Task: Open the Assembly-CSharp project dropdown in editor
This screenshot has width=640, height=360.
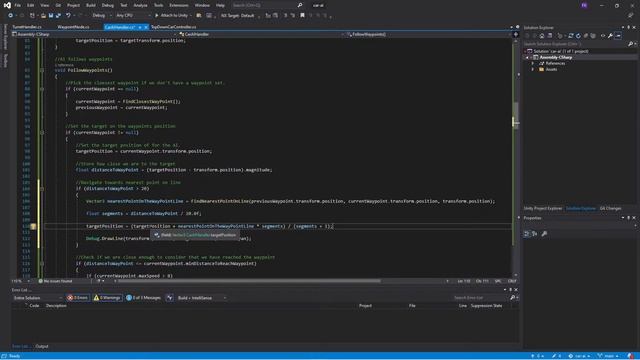Action: click(x=94, y=34)
